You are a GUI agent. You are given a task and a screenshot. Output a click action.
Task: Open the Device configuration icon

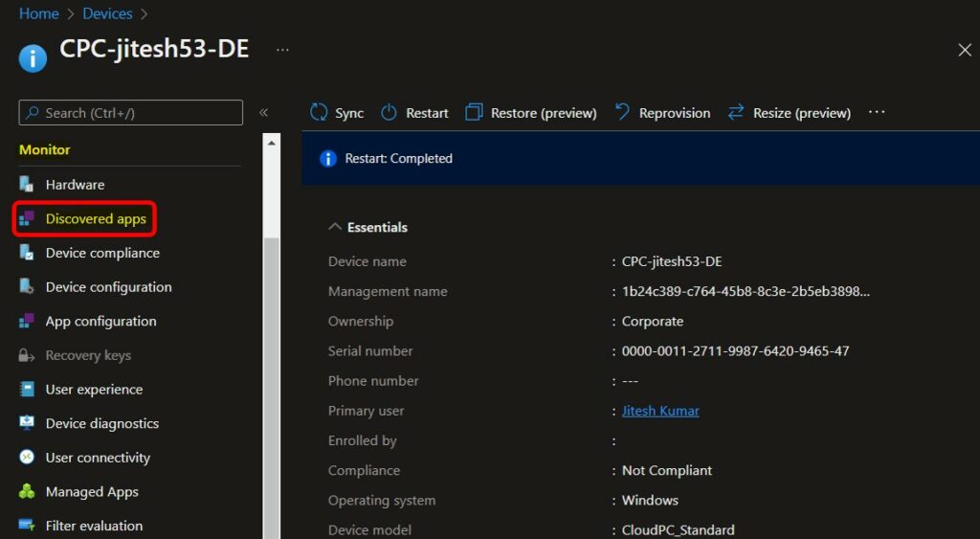click(x=26, y=287)
